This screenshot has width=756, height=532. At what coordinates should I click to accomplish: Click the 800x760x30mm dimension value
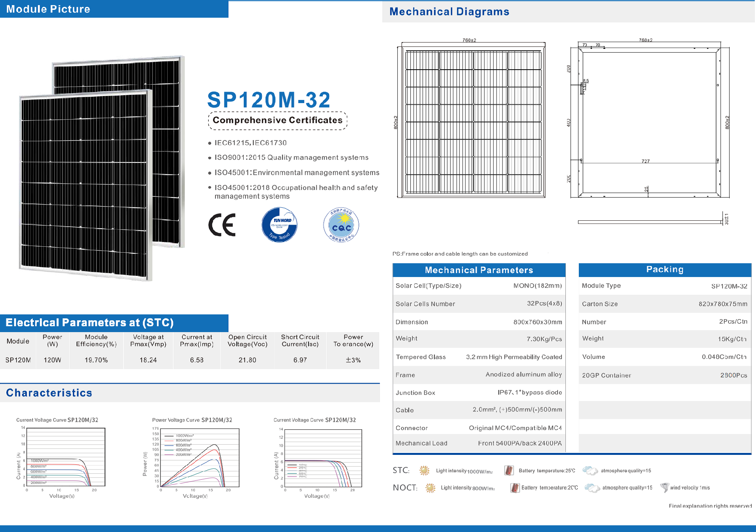[x=537, y=322]
